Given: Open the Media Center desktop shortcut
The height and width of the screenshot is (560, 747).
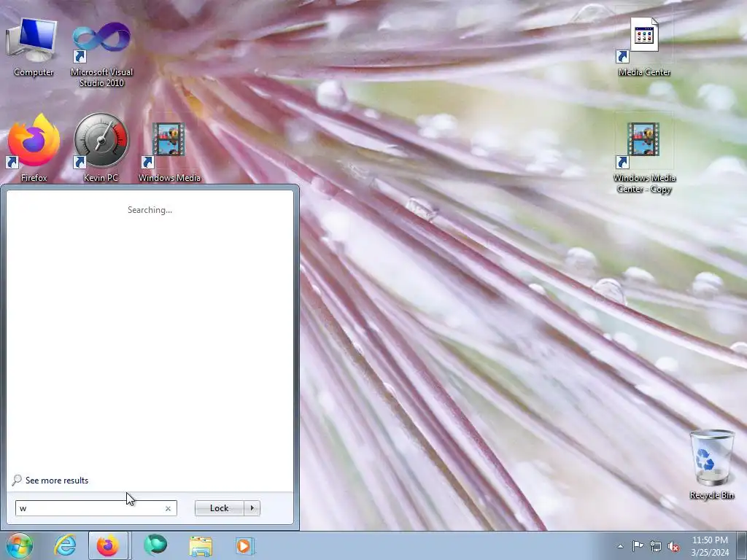Looking at the screenshot, I should pyautogui.click(x=644, y=46).
